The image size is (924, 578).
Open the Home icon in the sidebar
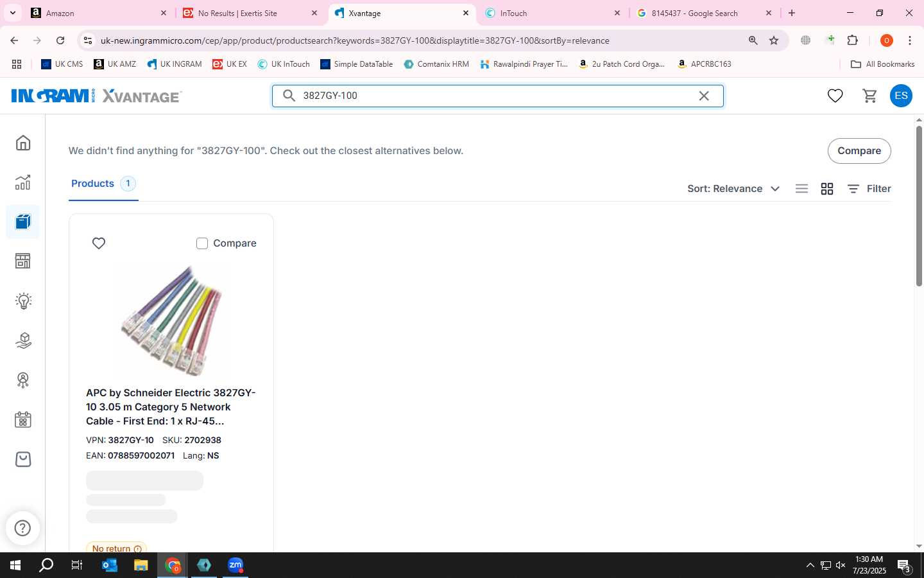coord(23,143)
